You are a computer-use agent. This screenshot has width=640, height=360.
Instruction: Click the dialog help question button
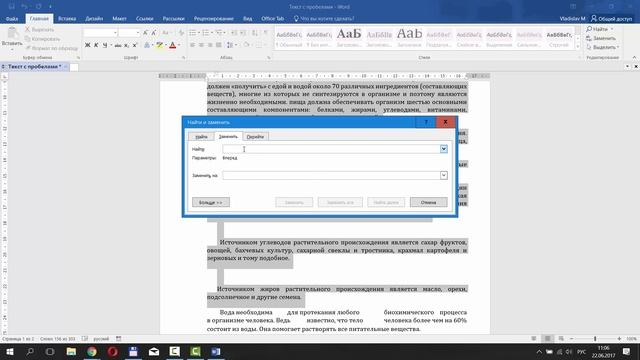coord(426,122)
